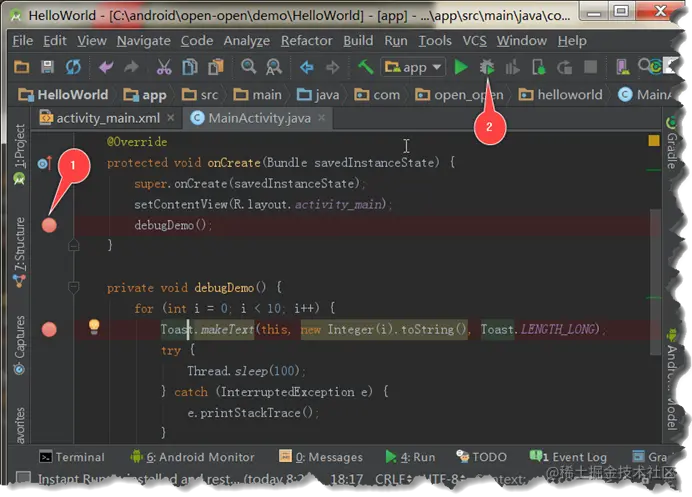Open the Window menu
The height and width of the screenshot is (497, 692).
522,41
